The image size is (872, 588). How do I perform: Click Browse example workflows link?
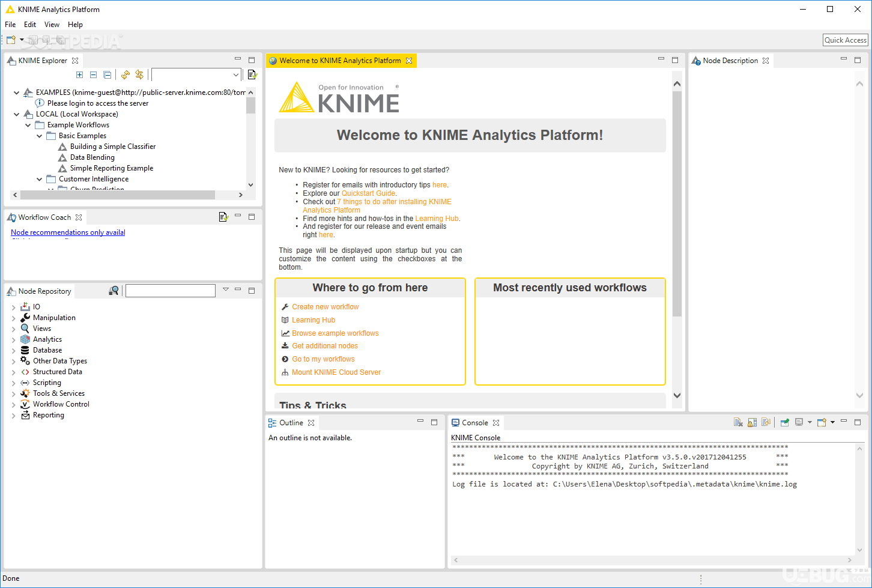(335, 333)
